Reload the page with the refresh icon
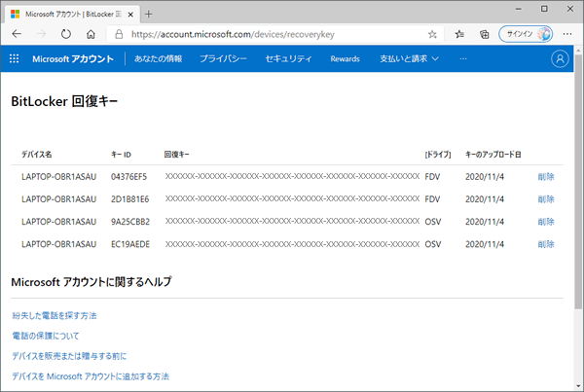 66,34
